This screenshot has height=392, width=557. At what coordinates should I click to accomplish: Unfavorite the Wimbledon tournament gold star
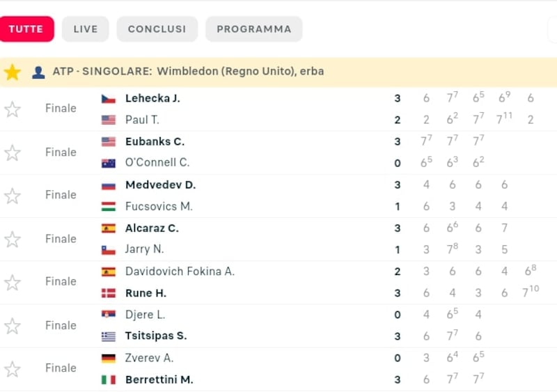13,72
